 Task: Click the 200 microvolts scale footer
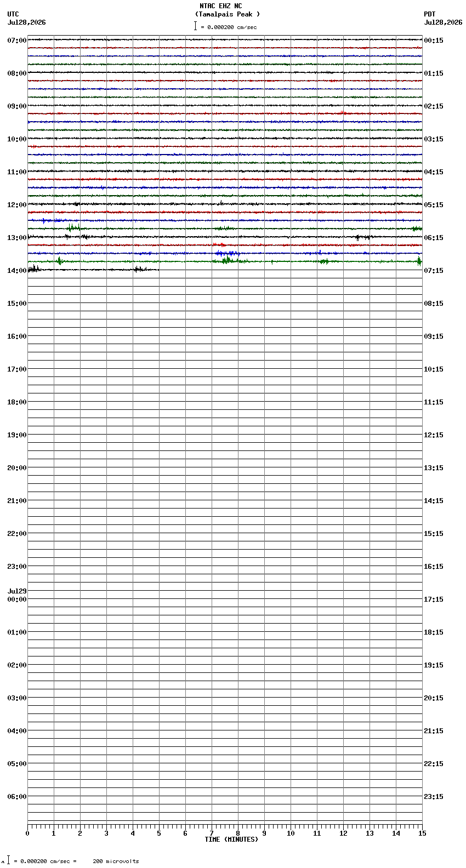[116, 861]
